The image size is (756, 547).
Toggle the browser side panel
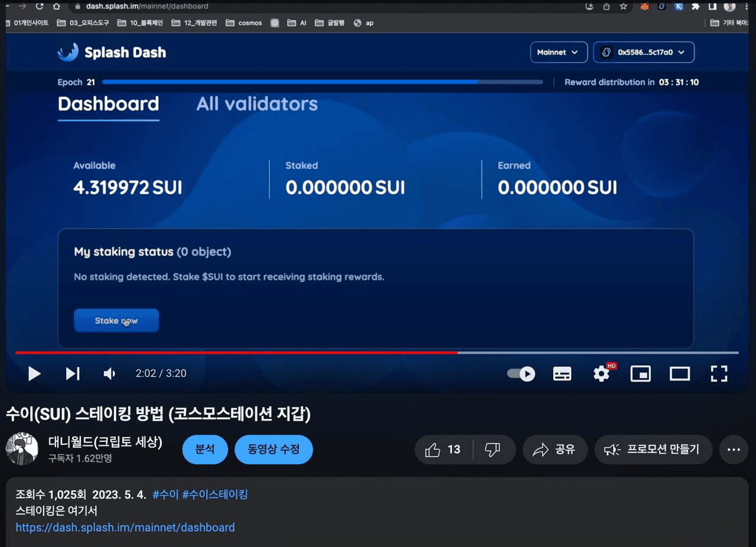(x=712, y=6)
